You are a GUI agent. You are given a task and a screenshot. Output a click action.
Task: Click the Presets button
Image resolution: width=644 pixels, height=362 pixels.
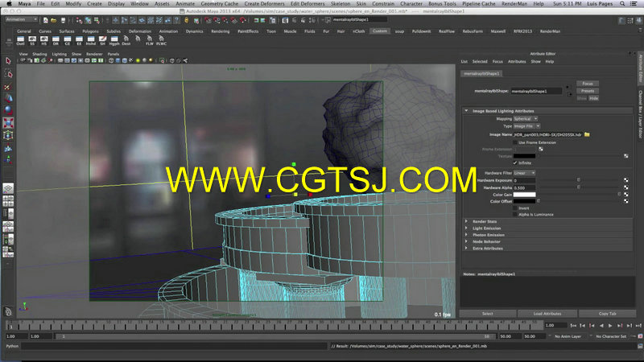coord(588,91)
